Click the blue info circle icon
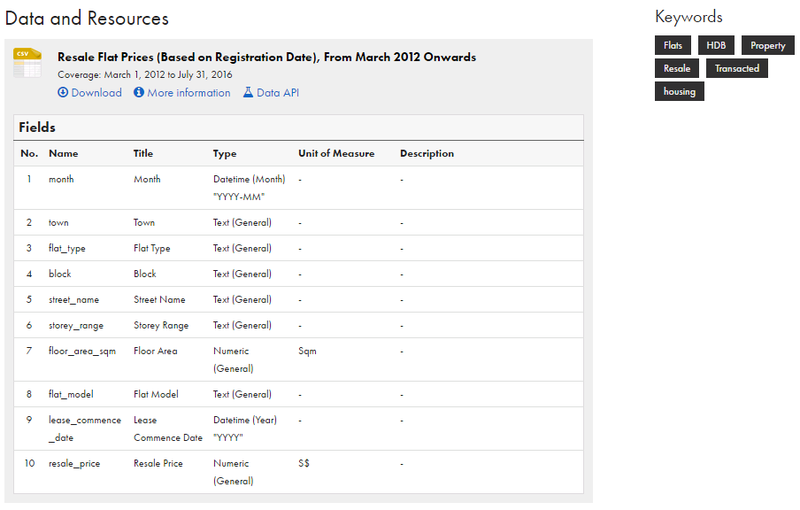This screenshot has width=800, height=510. coord(139,92)
